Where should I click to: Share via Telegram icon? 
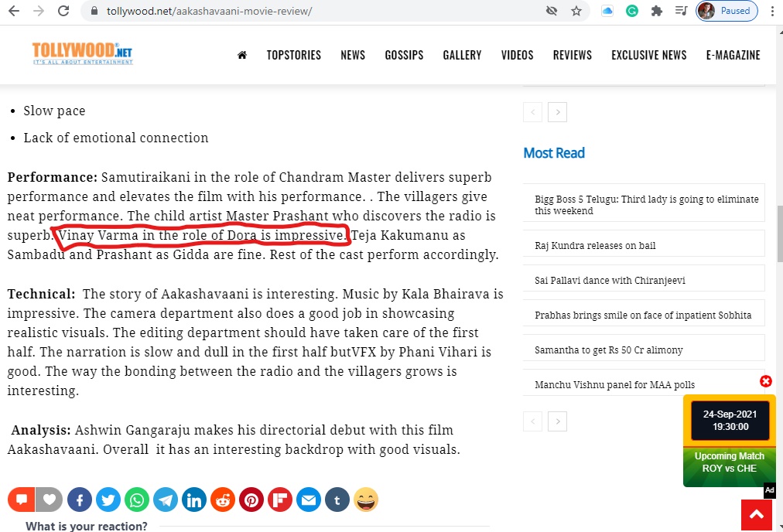click(x=166, y=500)
